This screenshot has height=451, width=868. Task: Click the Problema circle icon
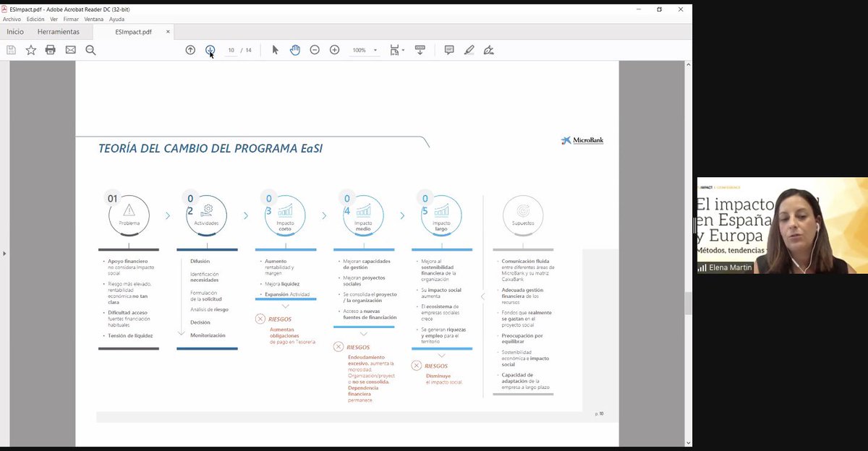click(129, 215)
